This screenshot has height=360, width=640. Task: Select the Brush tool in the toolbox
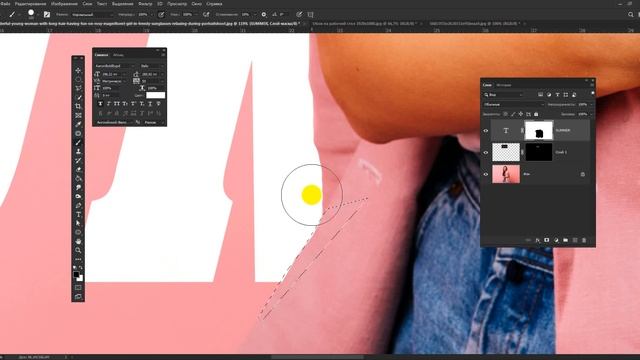78,142
